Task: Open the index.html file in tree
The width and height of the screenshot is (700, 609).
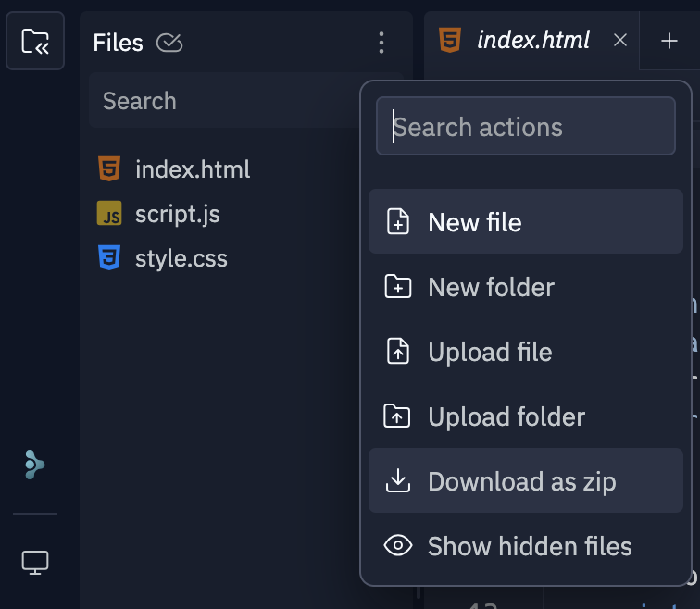Action: coord(192,169)
